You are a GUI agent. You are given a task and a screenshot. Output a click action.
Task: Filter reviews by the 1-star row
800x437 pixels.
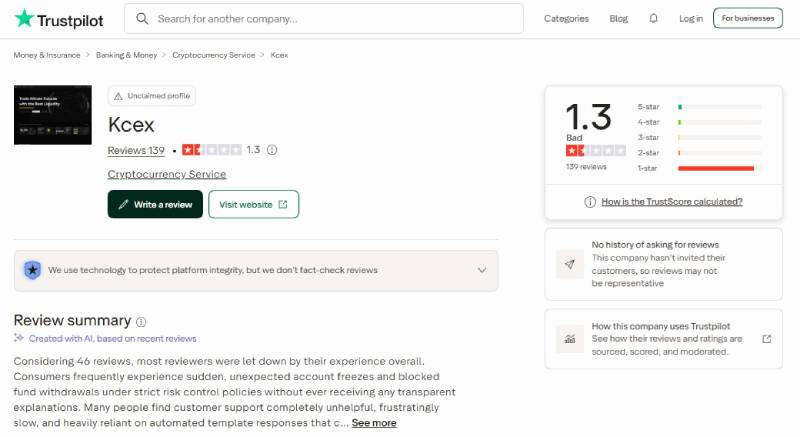pos(699,168)
